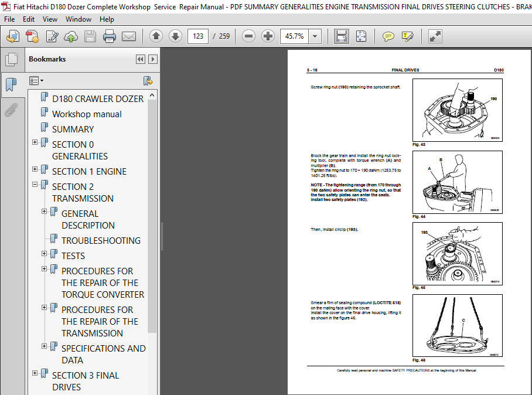Click the zoom percentage field
Image resolution: width=532 pixels, height=395 pixels.
pos(295,36)
